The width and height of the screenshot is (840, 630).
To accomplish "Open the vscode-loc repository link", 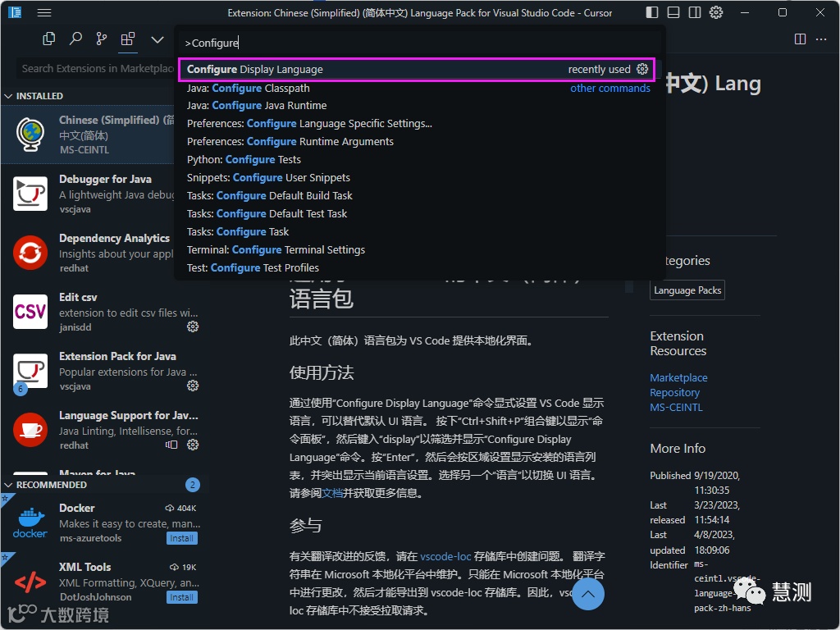I will click(445, 556).
